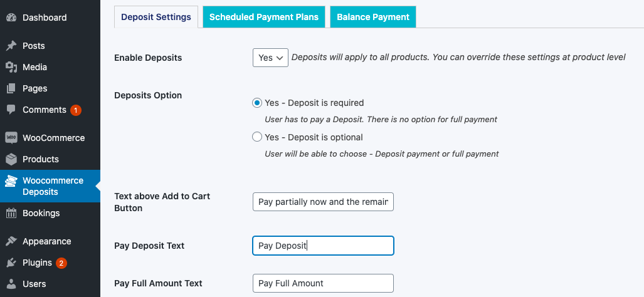Click the Bookings calendar icon
This screenshot has width=644, height=297.
click(11, 213)
